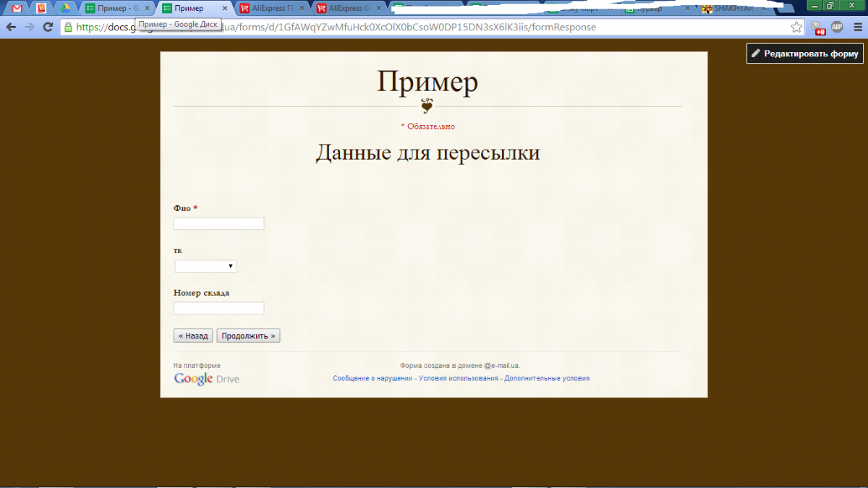Click the 'На платформе' text

(197, 366)
